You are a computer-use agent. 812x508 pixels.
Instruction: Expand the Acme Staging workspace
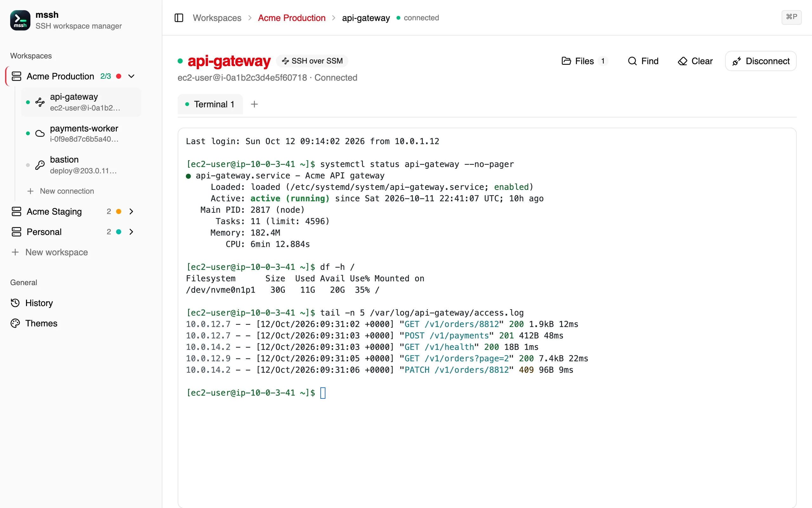coord(132,212)
